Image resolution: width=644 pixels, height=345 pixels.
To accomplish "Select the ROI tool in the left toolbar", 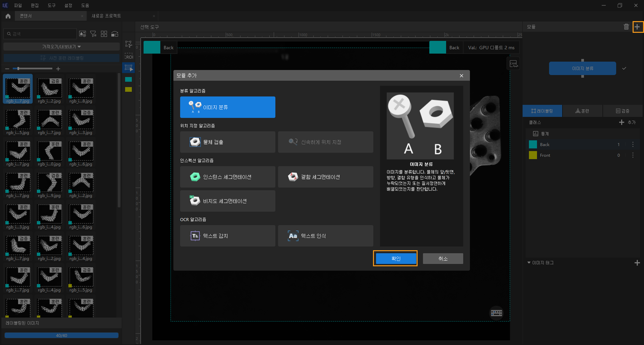I will (129, 56).
